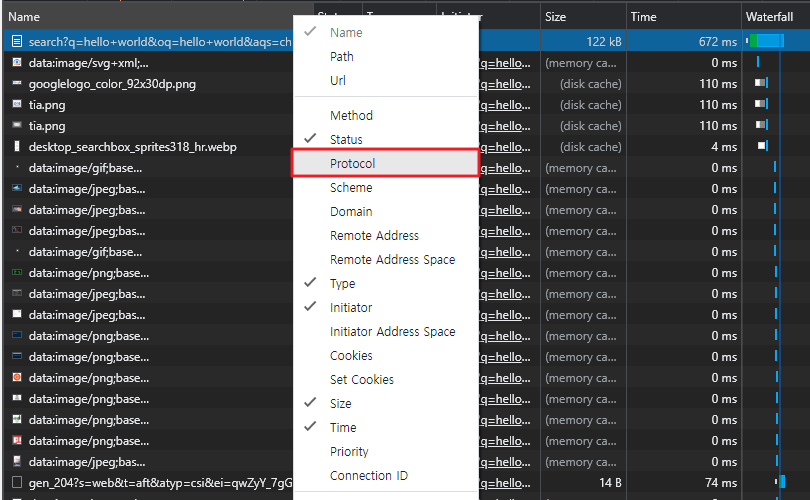810x500 pixels.
Task: Click the webp sprite file icon
Action: pos(17,146)
